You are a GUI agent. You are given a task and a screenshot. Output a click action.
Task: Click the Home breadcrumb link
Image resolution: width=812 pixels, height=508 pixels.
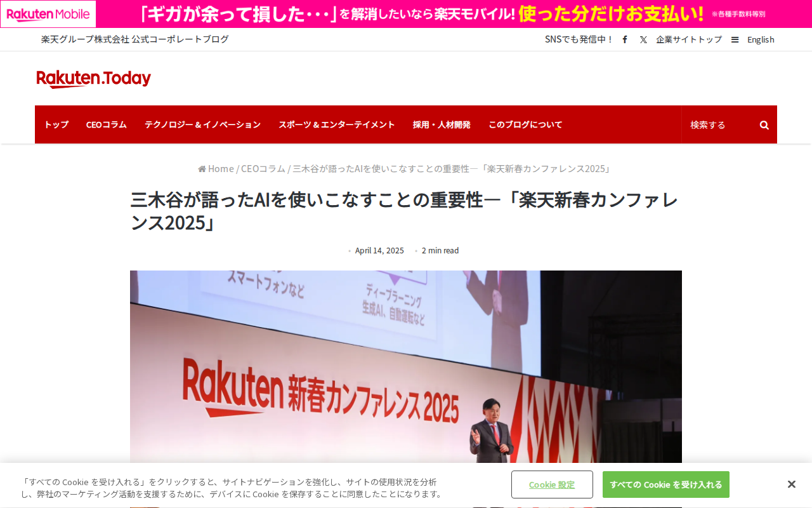(x=216, y=168)
